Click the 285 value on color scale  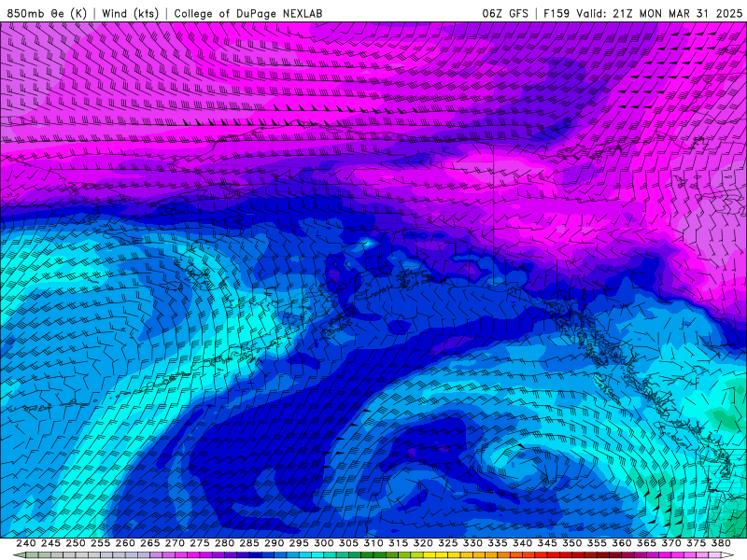tap(249, 543)
